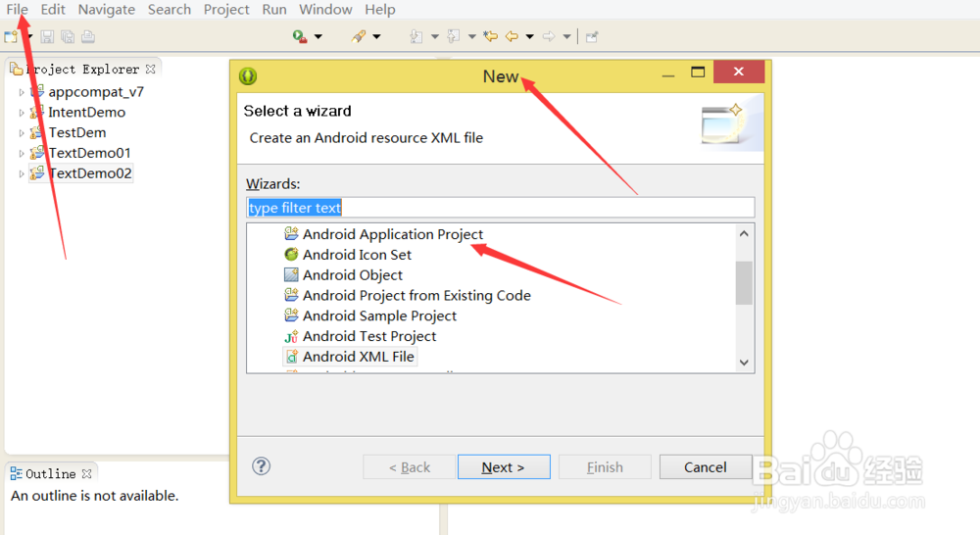Image resolution: width=980 pixels, height=535 pixels.
Task: Click the Android Test Project JUnit icon
Action: (291, 336)
